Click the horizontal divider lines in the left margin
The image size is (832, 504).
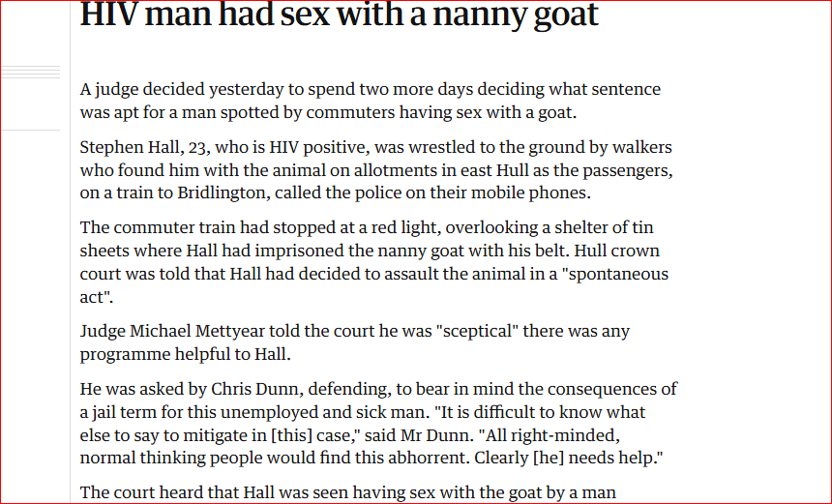coord(30,73)
